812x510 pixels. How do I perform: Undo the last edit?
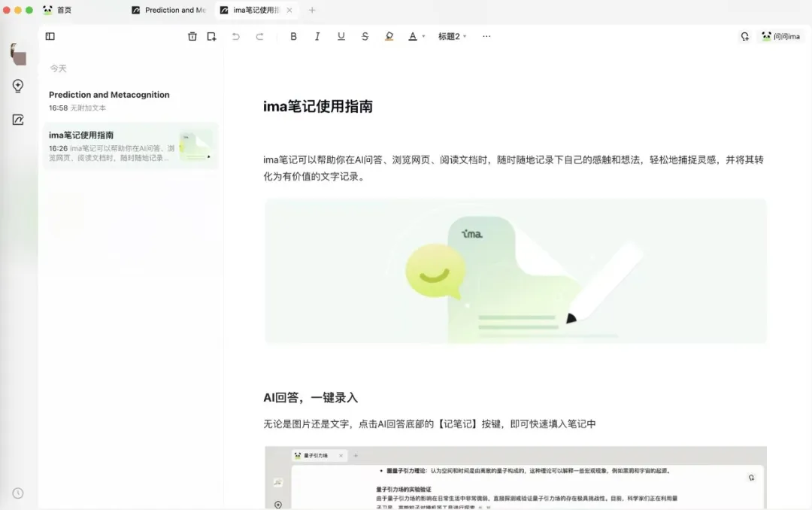click(x=235, y=36)
